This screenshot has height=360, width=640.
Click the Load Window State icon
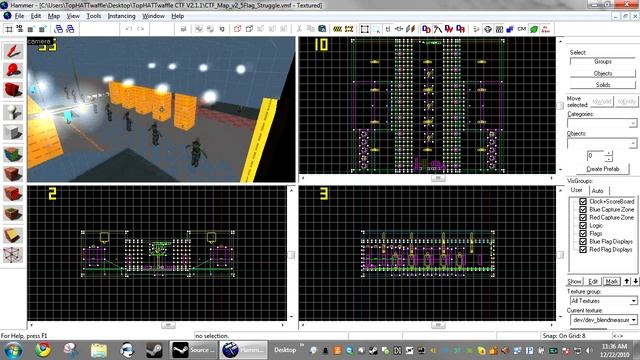pos(59,29)
